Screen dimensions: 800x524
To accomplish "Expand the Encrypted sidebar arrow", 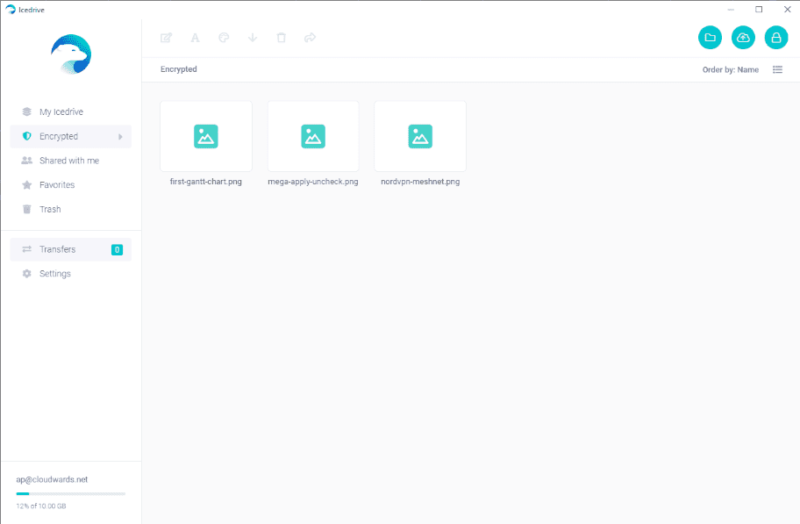I will (x=121, y=137).
